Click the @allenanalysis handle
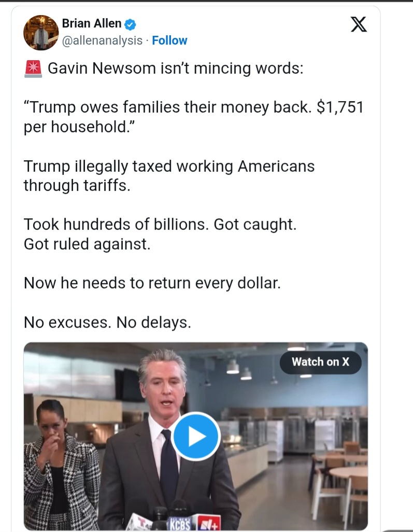This screenshot has height=532, width=413. [102, 40]
